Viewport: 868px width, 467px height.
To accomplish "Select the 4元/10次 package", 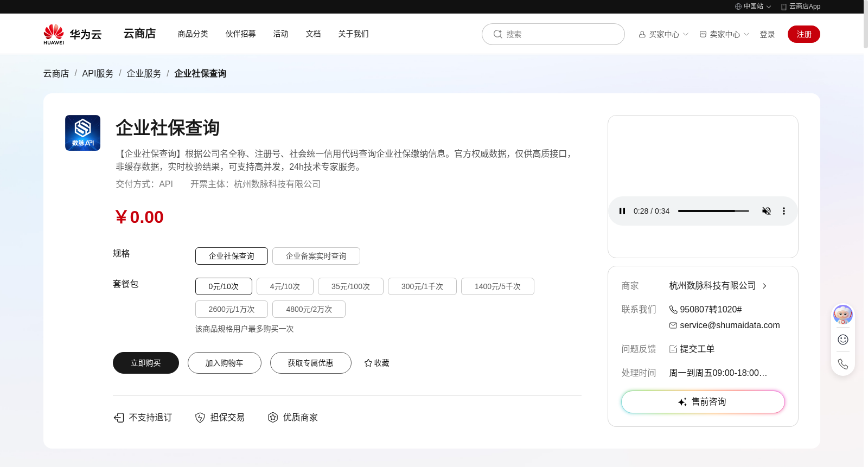I will [x=285, y=286].
